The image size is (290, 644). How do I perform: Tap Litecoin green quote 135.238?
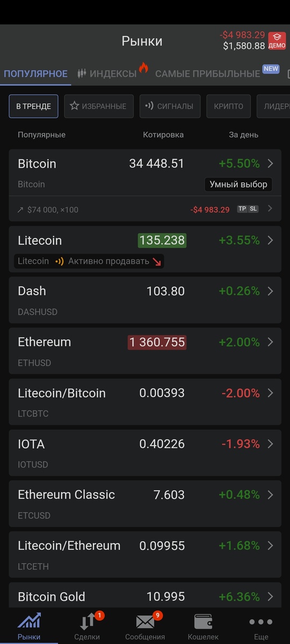(162, 240)
